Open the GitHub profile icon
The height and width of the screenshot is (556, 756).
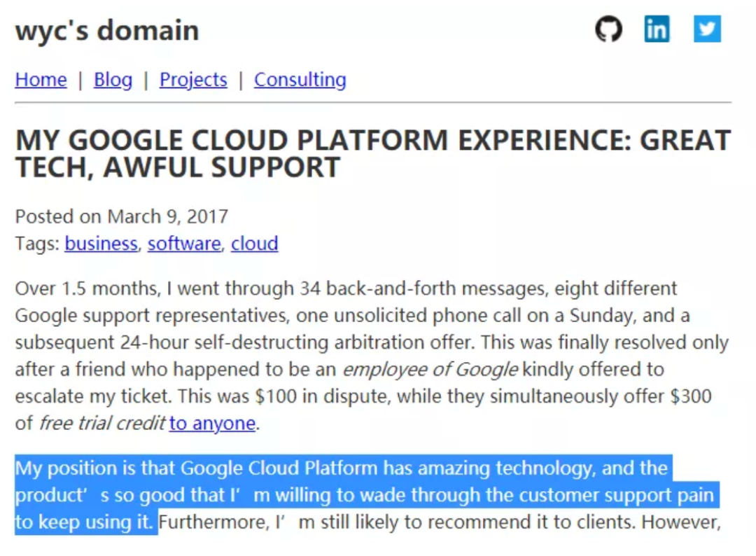pyautogui.click(x=608, y=29)
